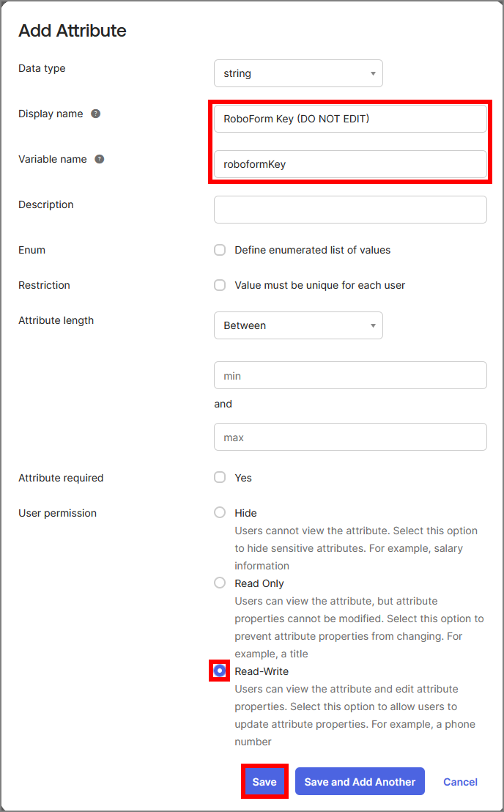Viewport: 504px width, 812px height.
Task: Click into the Description field
Action: click(x=350, y=210)
